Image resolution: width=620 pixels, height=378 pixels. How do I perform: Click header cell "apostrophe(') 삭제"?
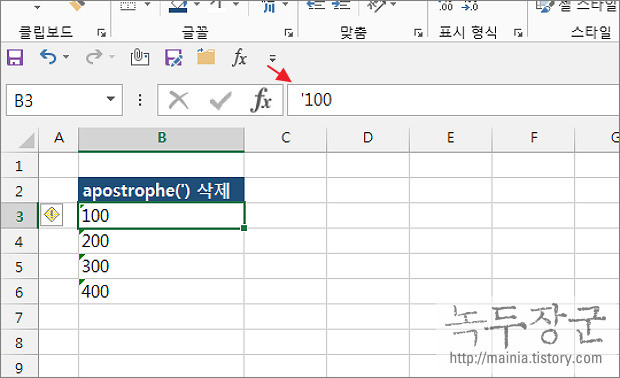point(161,190)
